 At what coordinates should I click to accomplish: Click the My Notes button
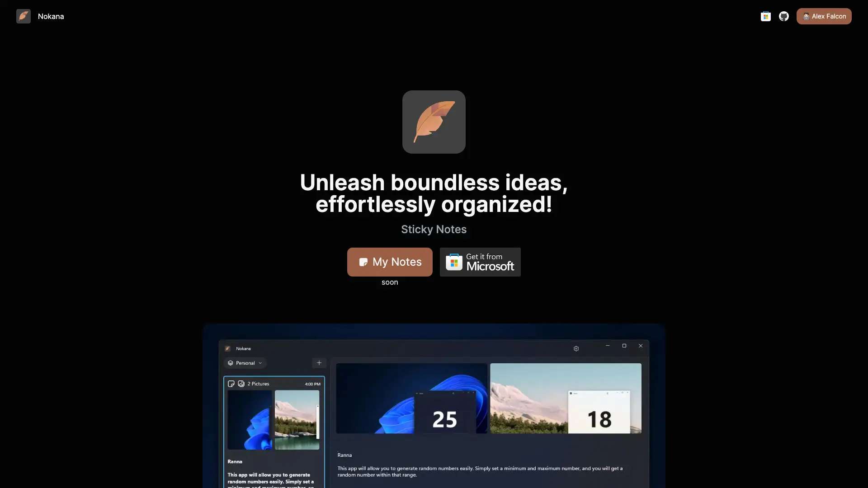[x=390, y=262]
